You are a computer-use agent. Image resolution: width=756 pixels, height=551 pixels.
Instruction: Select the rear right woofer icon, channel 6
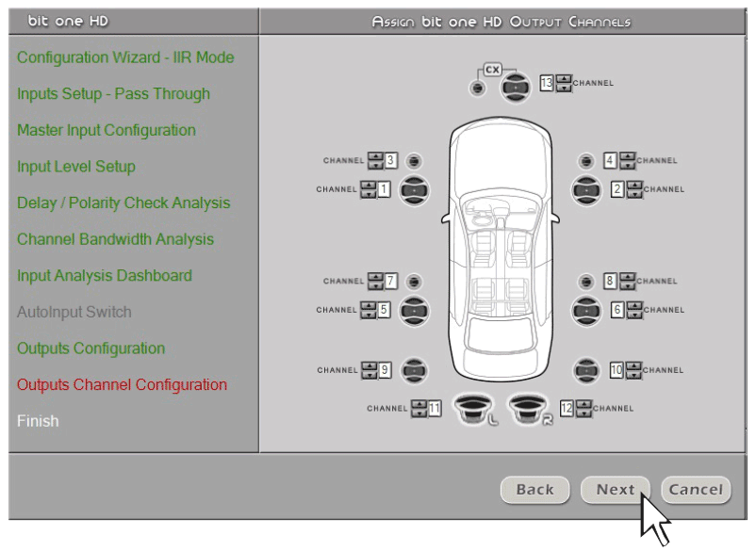pyautogui.click(x=586, y=311)
